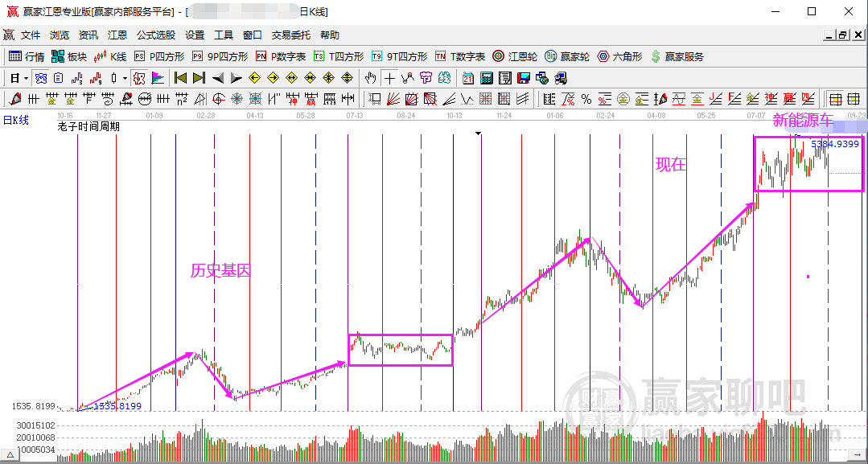Screen dimensions: 868x464
Task: Select the red 神 cycle-lines tool
Action: point(293,99)
